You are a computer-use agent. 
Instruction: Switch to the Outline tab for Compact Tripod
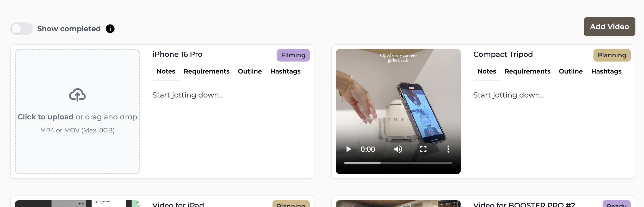click(x=571, y=71)
